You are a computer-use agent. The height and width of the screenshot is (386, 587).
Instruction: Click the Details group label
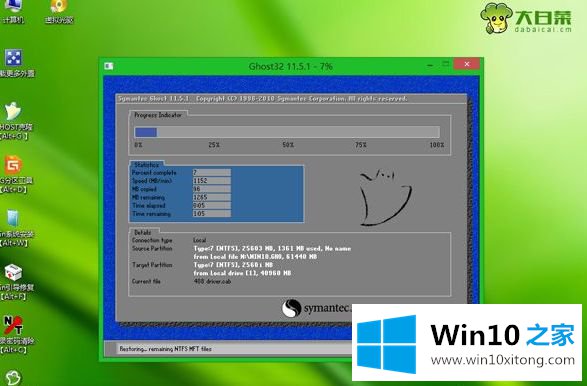pos(143,232)
